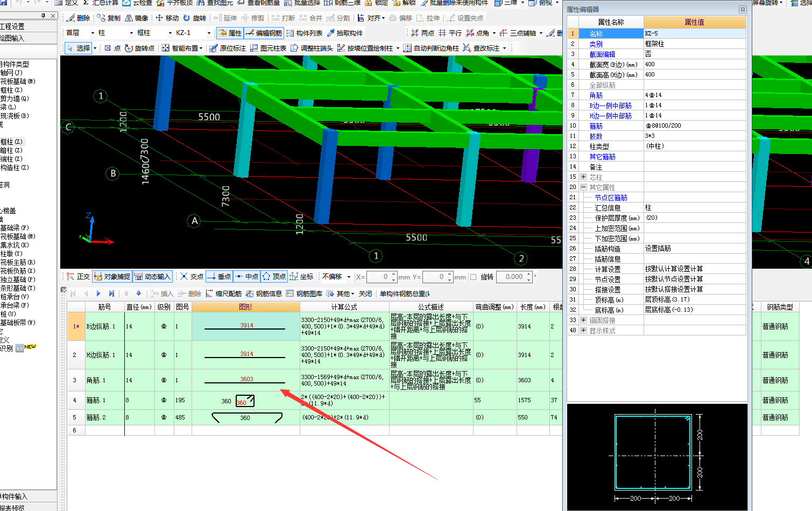Open the 钢筋图库 rebar shape library
812x511 pixels.
304,293
